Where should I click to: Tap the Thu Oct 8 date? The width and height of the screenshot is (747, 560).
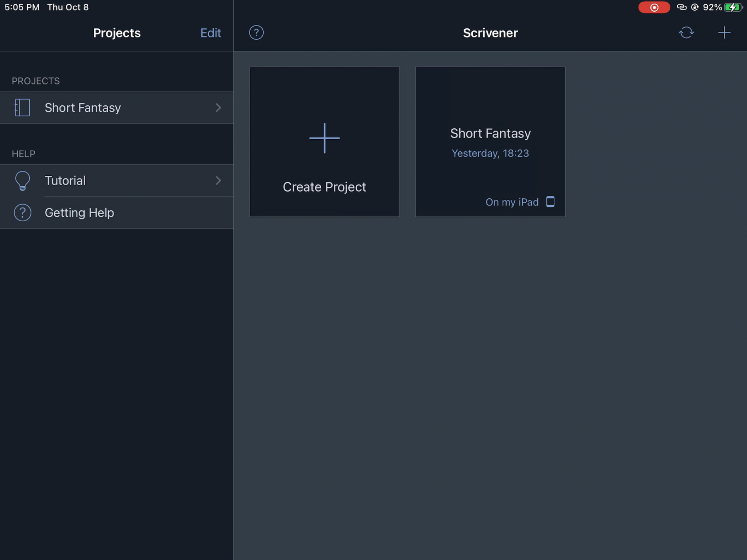68,7
